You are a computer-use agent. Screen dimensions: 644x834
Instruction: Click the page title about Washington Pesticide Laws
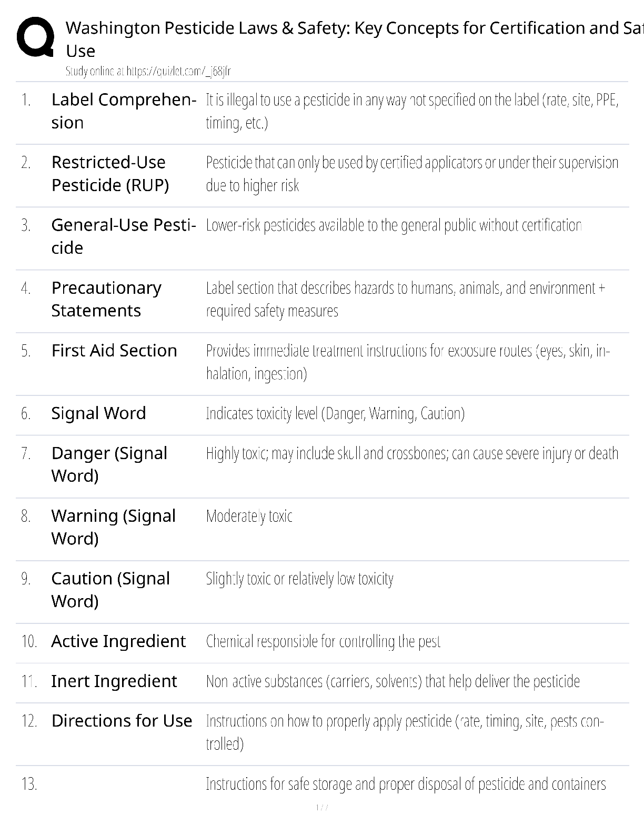point(355,39)
